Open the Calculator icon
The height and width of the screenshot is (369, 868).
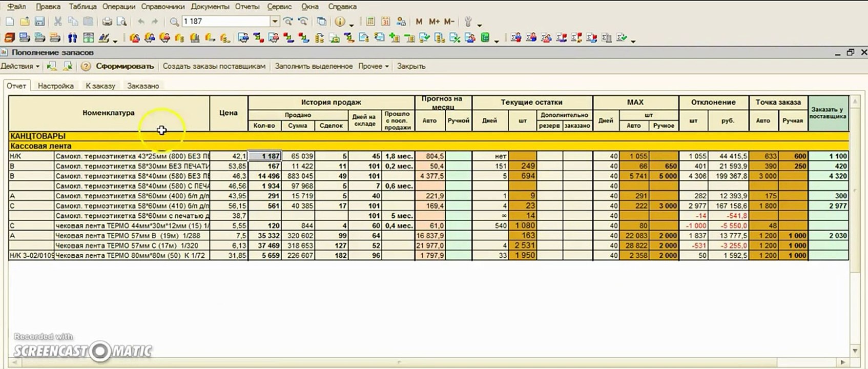(x=370, y=22)
